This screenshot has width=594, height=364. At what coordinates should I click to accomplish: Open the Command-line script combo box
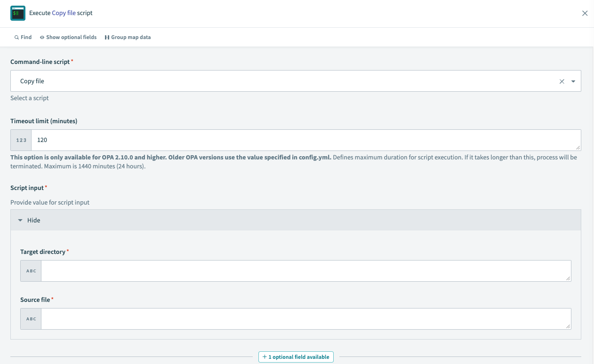click(x=282, y=81)
